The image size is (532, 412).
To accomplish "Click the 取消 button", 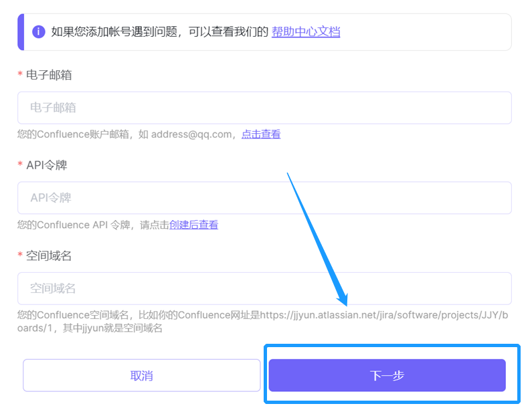I will click(141, 375).
